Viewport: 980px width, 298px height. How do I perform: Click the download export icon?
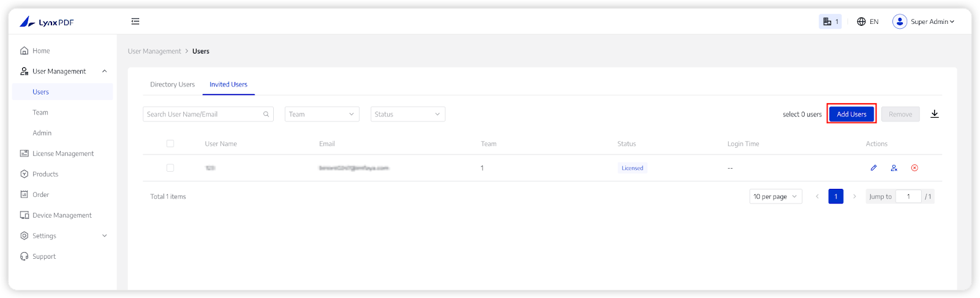pos(935,114)
